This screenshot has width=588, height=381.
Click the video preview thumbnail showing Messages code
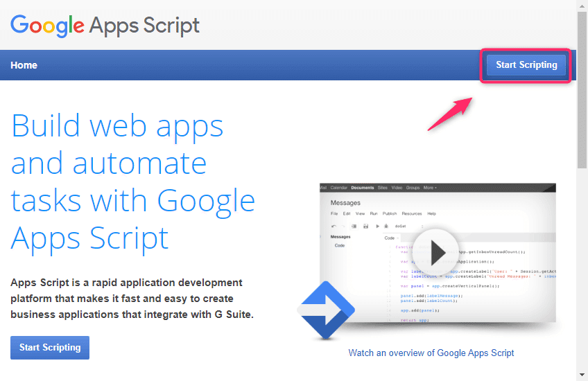[x=438, y=253]
